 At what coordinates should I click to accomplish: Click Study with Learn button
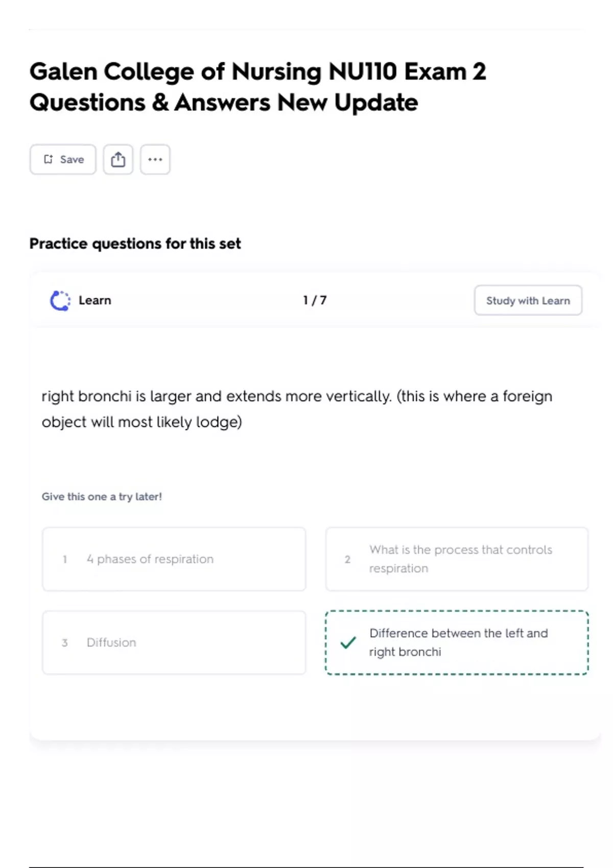click(528, 300)
